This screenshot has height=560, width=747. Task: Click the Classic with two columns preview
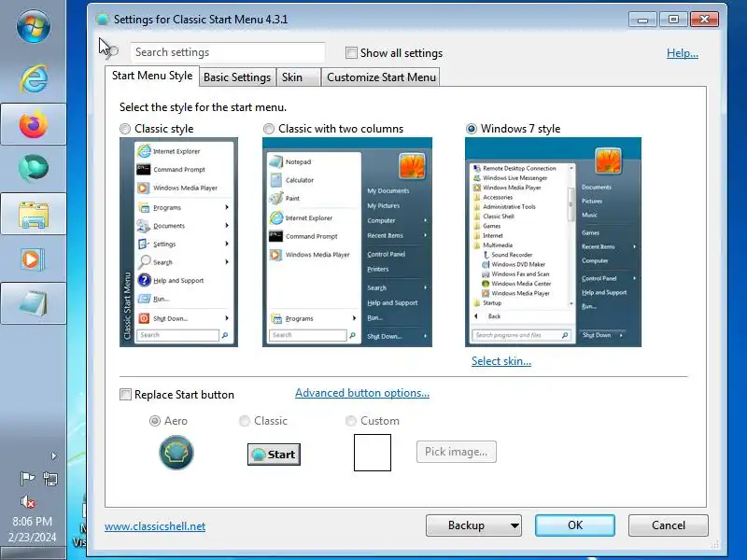pos(347,243)
